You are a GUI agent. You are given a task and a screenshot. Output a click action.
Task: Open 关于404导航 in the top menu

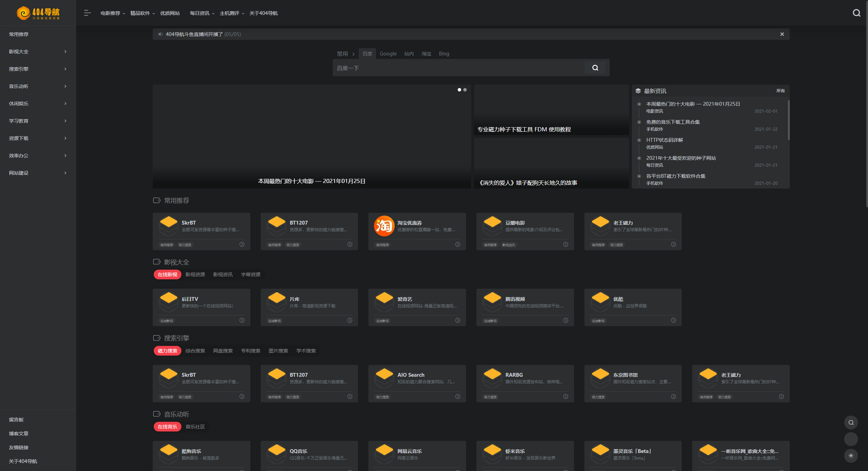[x=263, y=13]
